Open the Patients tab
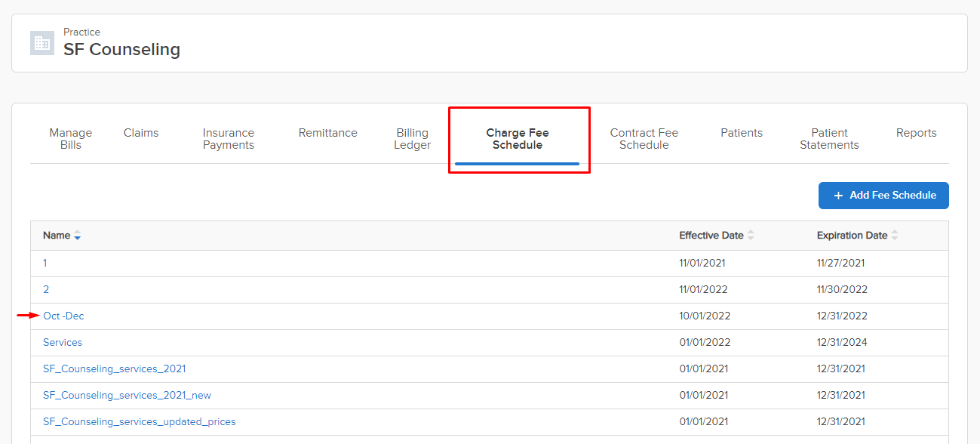This screenshot has height=444, width=980. click(x=742, y=133)
